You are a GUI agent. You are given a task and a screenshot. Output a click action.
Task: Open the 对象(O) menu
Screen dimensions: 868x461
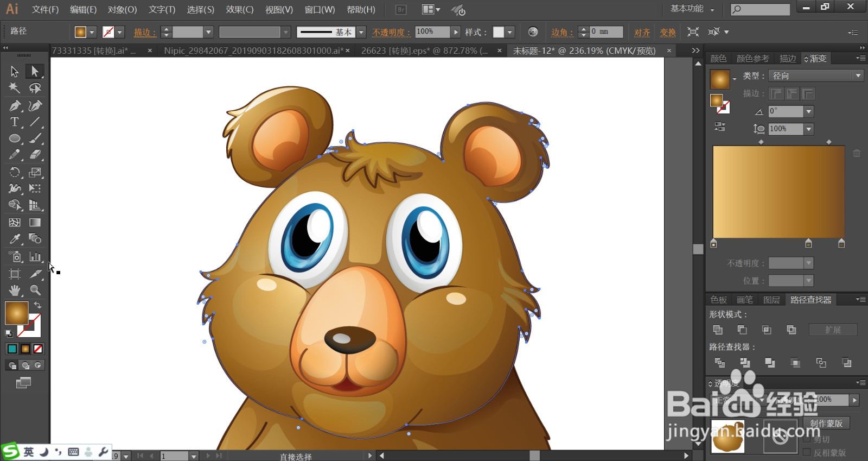click(122, 9)
